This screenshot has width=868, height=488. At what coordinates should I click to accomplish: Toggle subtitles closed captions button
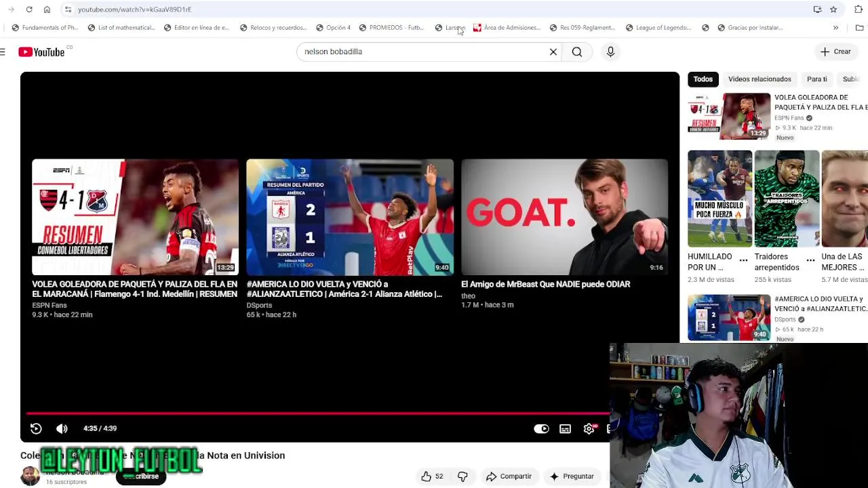click(x=565, y=428)
